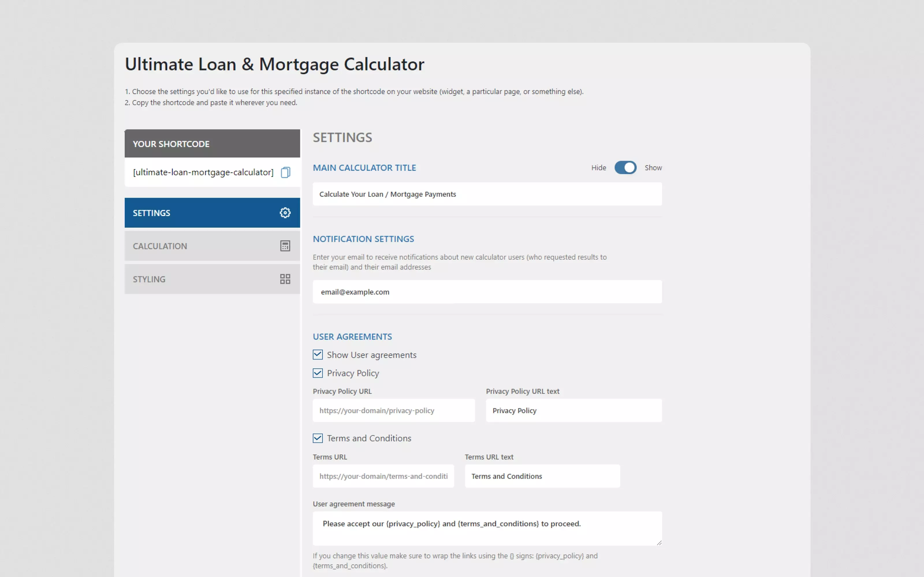
Task: Enable Show User agreements checkbox
Action: (x=318, y=354)
